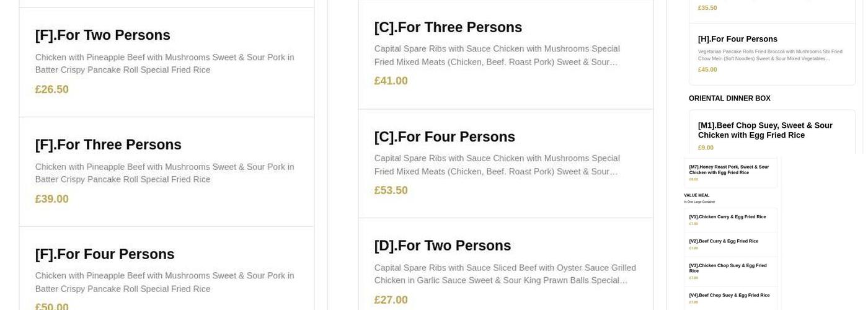The width and height of the screenshot is (868, 310).
Task: Open [V4] Beef Chop Suey & Egg Fried Rice
Action: 729,296
